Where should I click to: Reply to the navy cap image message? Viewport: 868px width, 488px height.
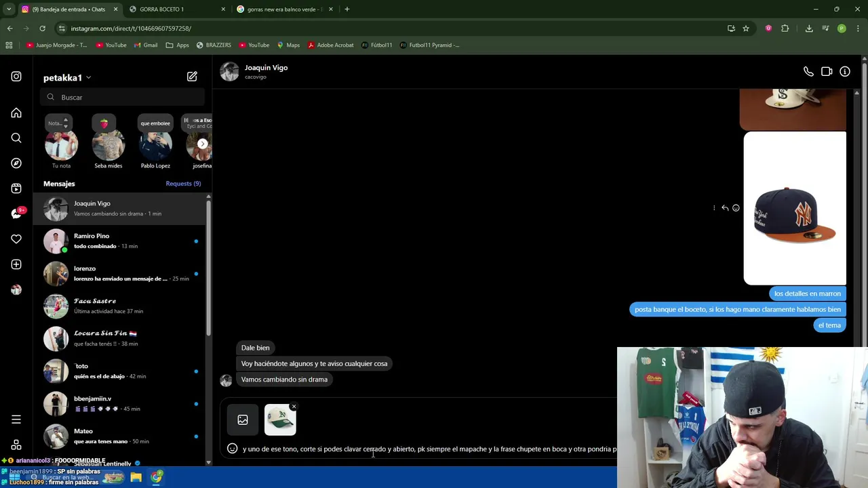pos(725,208)
